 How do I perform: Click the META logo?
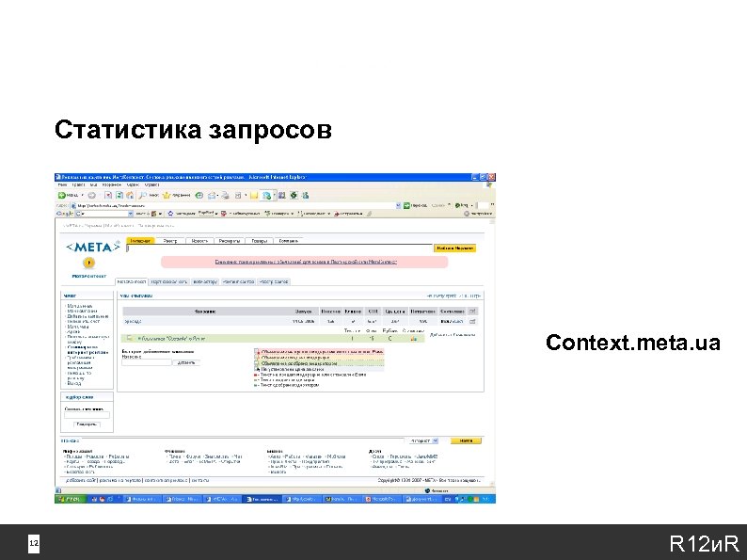(92, 247)
